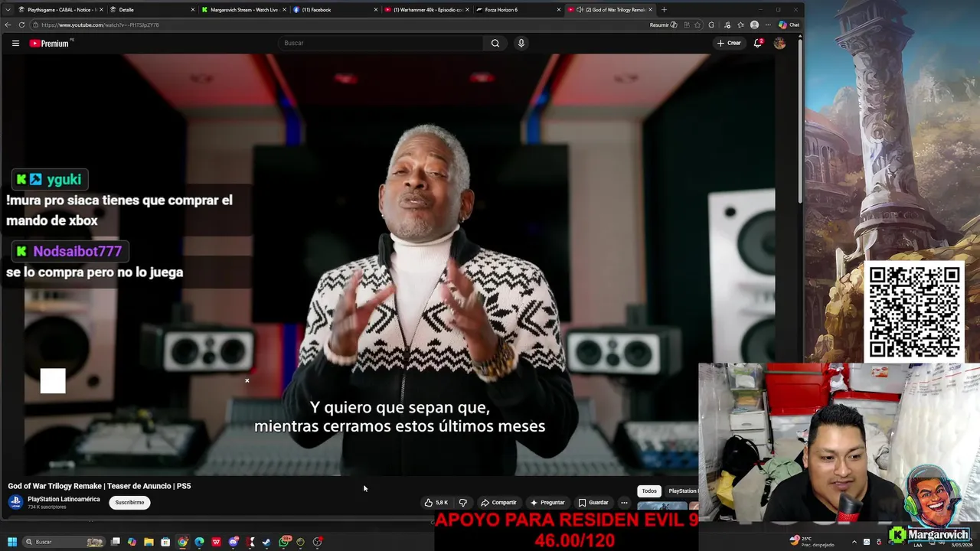Click Resumir in the address bar
This screenshot has width=980, height=551.
coord(663,24)
